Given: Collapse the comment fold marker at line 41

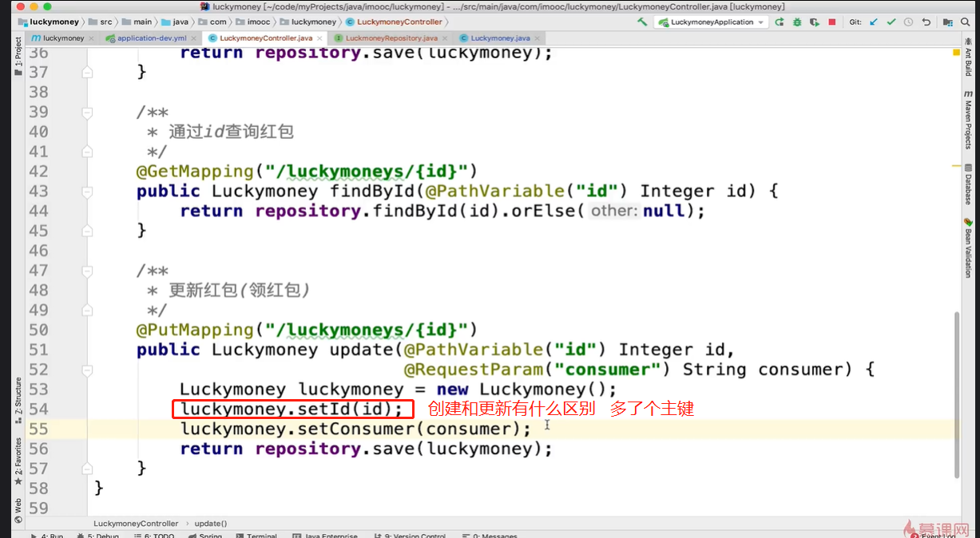Looking at the screenshot, I should (x=87, y=152).
